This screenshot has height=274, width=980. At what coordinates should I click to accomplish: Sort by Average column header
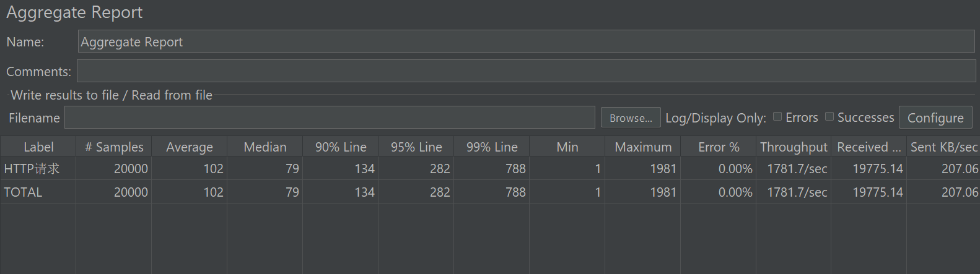190,147
